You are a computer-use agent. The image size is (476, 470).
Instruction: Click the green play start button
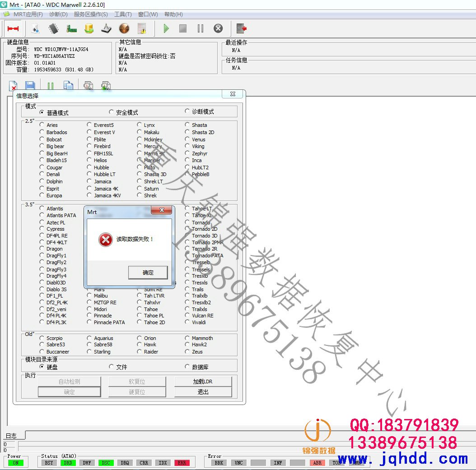pyautogui.click(x=166, y=28)
